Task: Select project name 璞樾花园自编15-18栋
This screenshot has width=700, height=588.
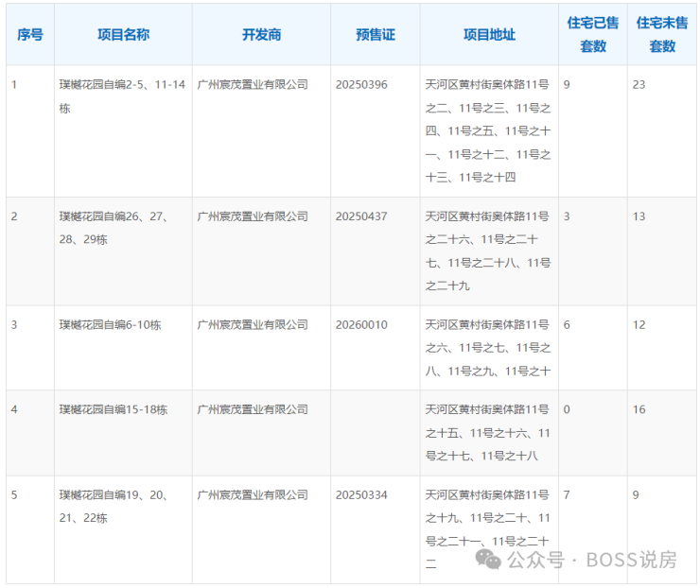Action: coord(114,409)
